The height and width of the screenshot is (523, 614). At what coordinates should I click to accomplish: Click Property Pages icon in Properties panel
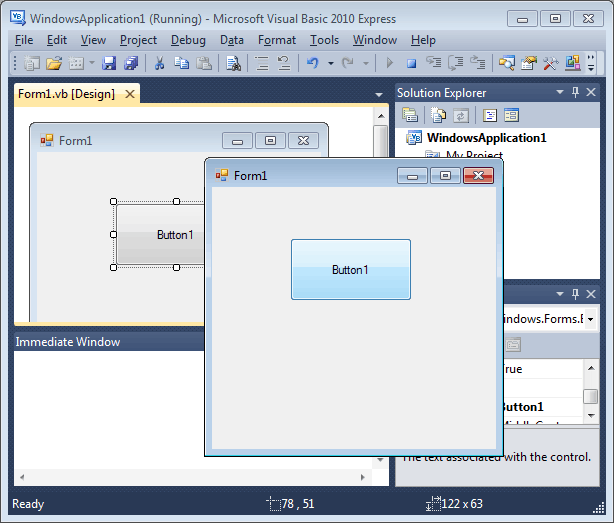(513, 345)
